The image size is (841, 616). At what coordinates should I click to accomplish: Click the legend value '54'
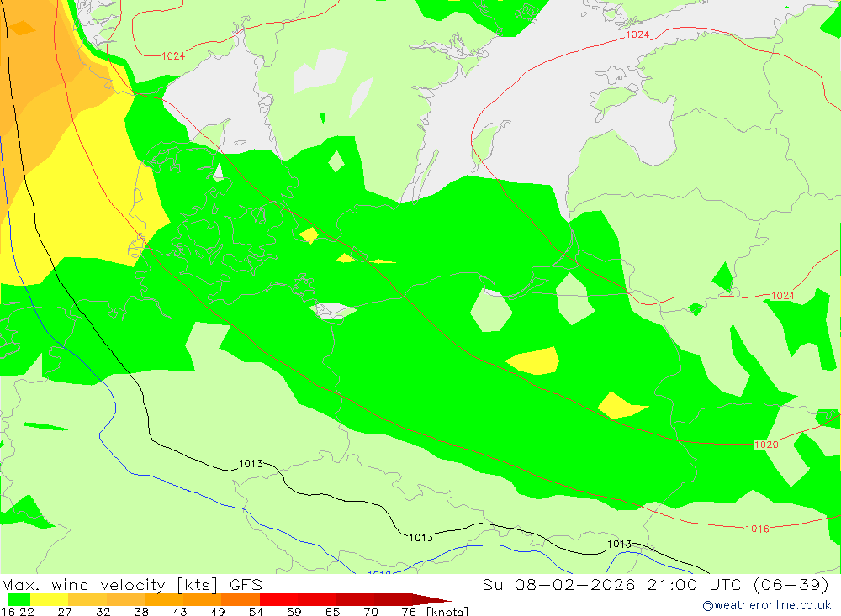[x=256, y=612]
